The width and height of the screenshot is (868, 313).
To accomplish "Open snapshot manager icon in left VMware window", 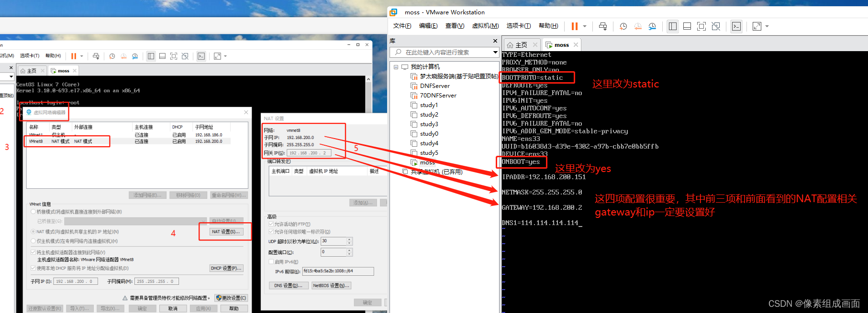I will click(135, 56).
